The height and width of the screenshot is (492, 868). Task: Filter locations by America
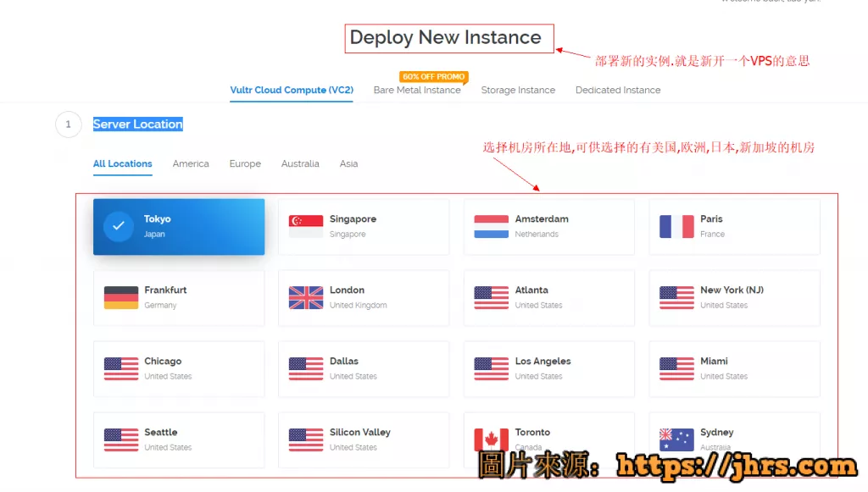click(x=191, y=163)
